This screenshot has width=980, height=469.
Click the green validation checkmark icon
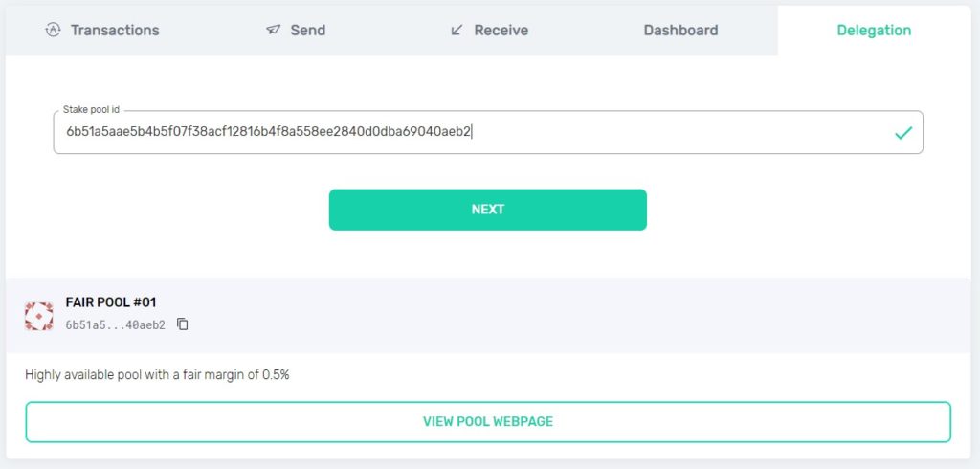click(903, 133)
